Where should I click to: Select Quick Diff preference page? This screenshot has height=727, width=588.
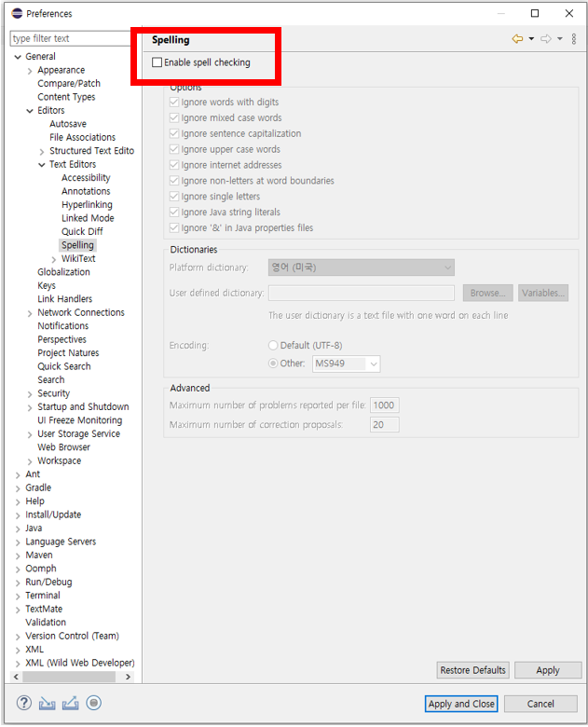[x=82, y=231]
